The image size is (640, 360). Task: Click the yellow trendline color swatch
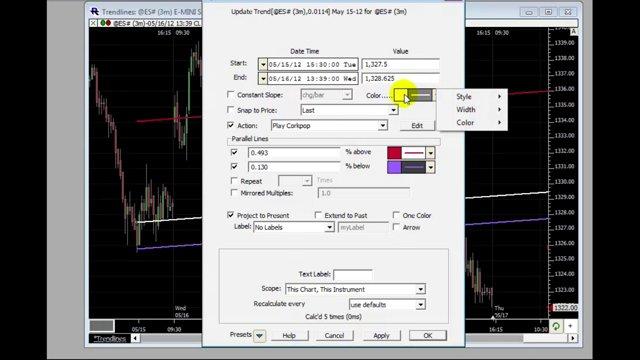click(400, 96)
